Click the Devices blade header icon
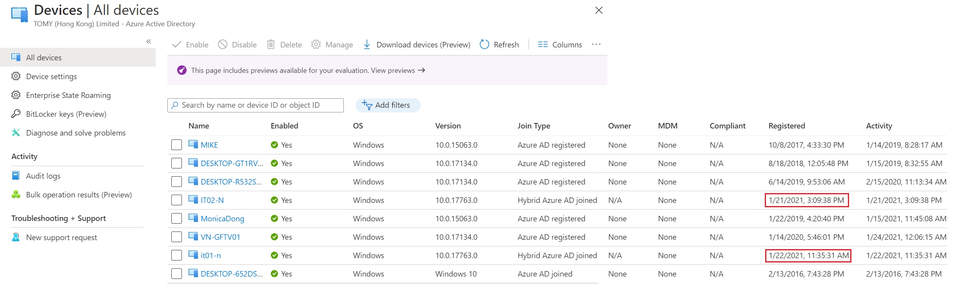The width and height of the screenshot is (980, 284). (x=20, y=15)
